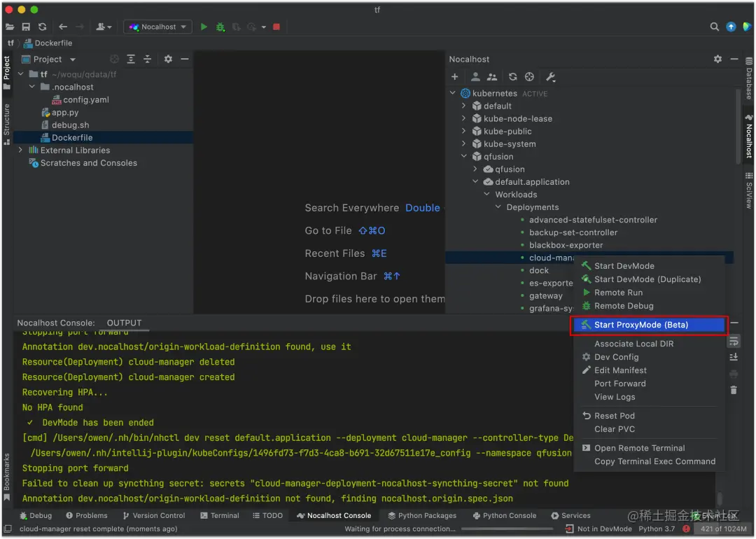Collapse the kubernetes cluster node
Image resolution: width=756 pixels, height=539 pixels.
(x=452, y=92)
